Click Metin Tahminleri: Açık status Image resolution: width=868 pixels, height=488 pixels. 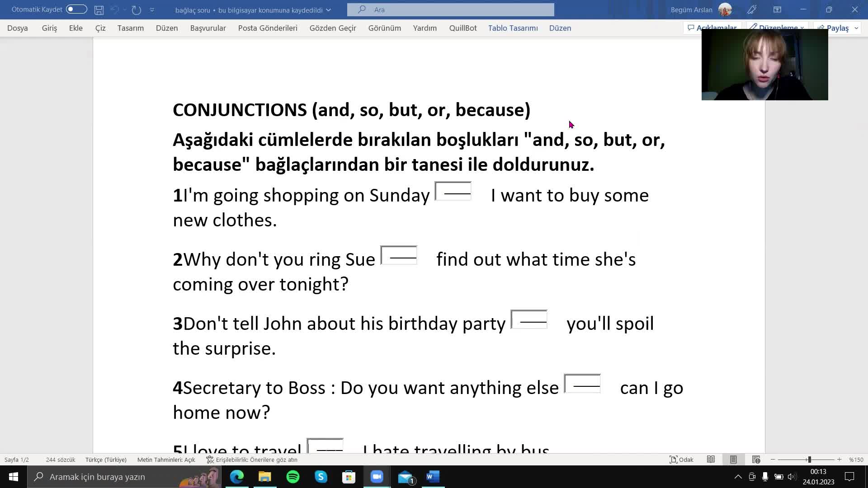point(166,460)
